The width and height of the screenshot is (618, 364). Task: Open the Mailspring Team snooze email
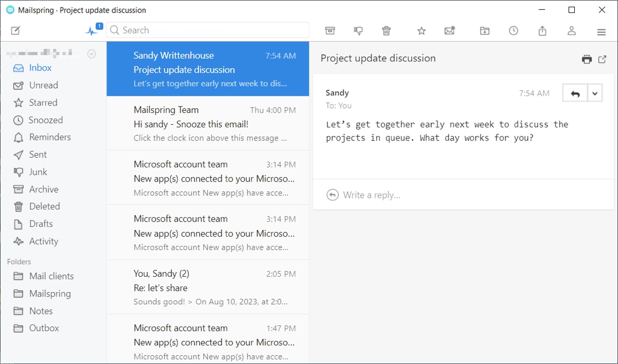coord(208,123)
